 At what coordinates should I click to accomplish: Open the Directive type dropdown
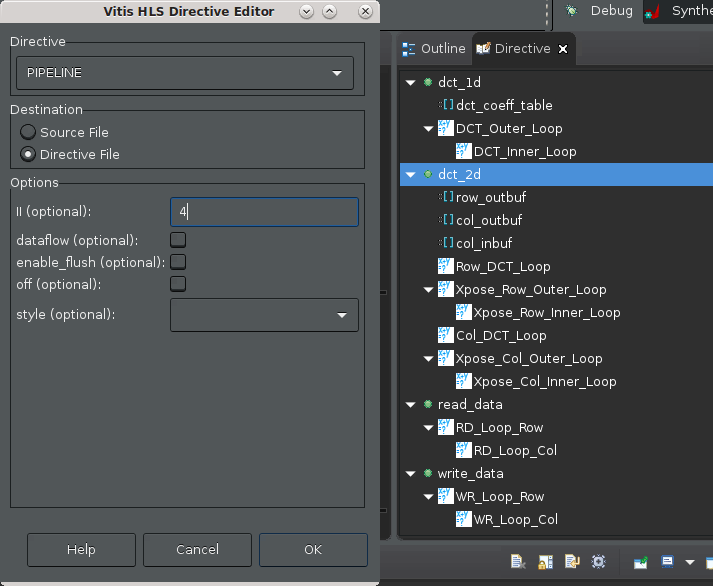(x=185, y=74)
